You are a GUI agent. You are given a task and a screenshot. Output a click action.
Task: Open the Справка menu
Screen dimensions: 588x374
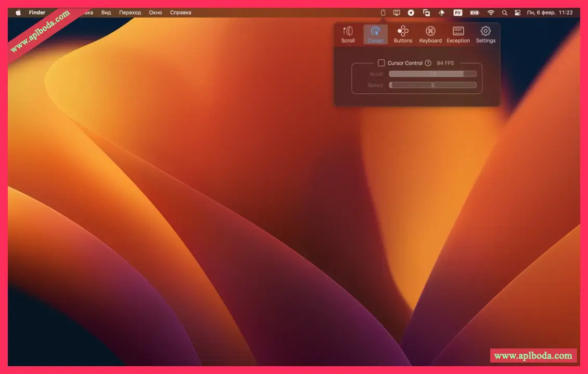[x=181, y=13]
